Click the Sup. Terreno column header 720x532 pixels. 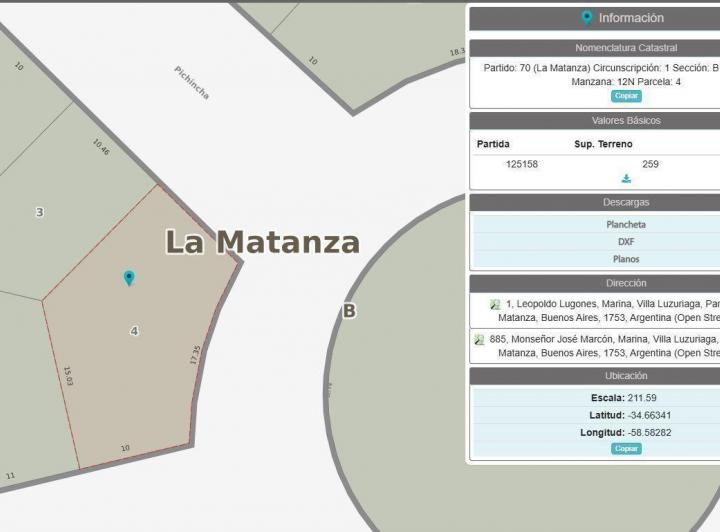[603, 144]
